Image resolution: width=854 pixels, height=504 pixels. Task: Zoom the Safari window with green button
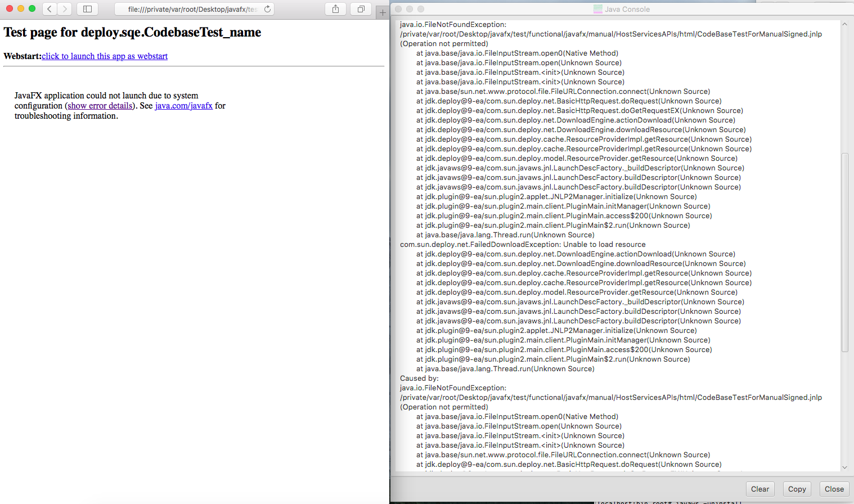(32, 8)
